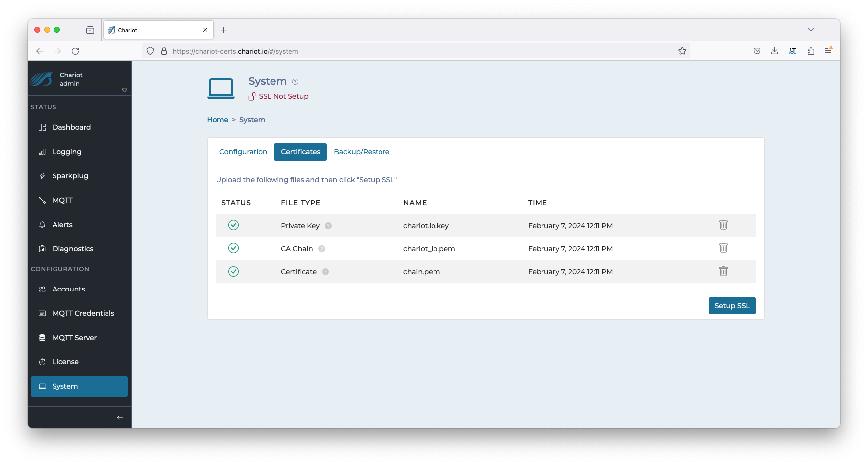Select the Chariot browser tab
Image resolution: width=868 pixels, height=465 pixels.
pos(158,30)
